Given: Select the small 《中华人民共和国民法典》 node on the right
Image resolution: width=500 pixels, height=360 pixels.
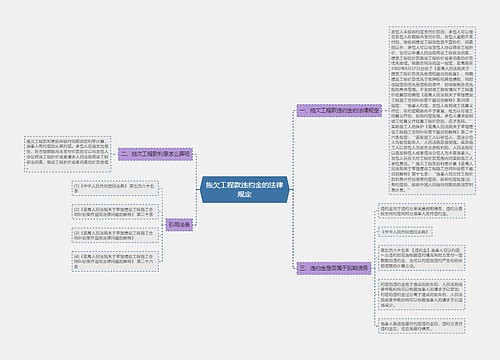Looking at the screenshot, I should pyautogui.click(x=405, y=232).
